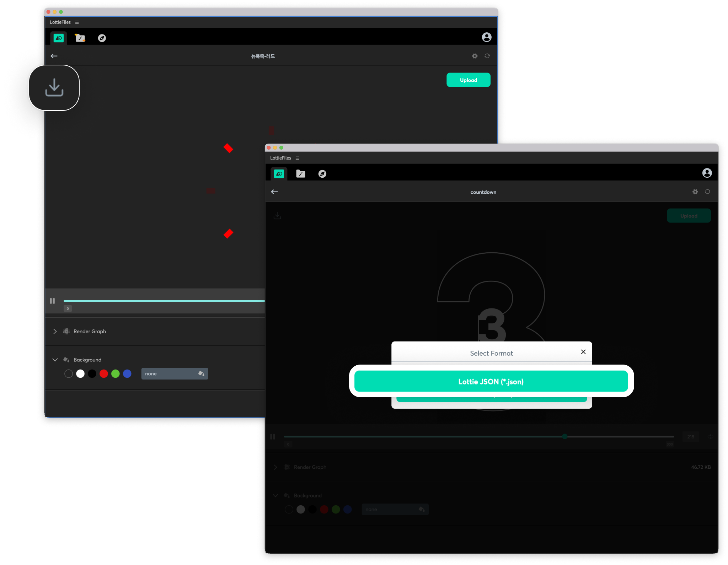Viewport: 728px width, 565px height.
Task: Click the frame number field showing 218
Action: coord(690,437)
